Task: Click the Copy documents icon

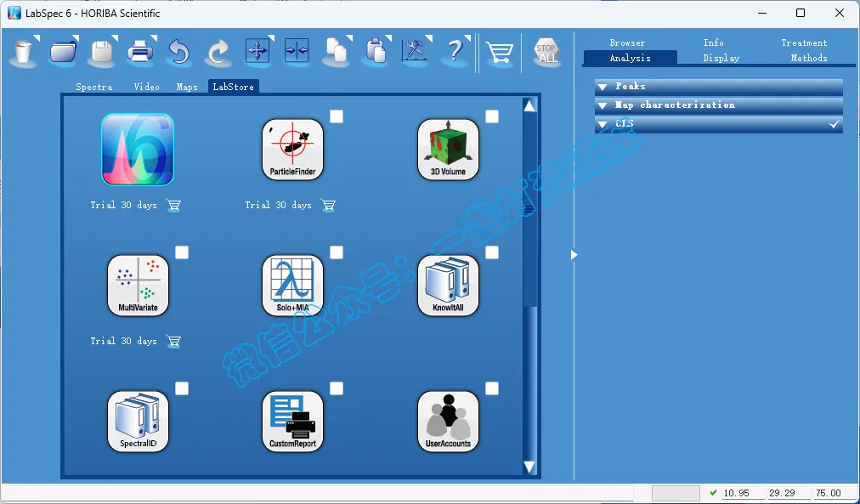Action: [337, 53]
